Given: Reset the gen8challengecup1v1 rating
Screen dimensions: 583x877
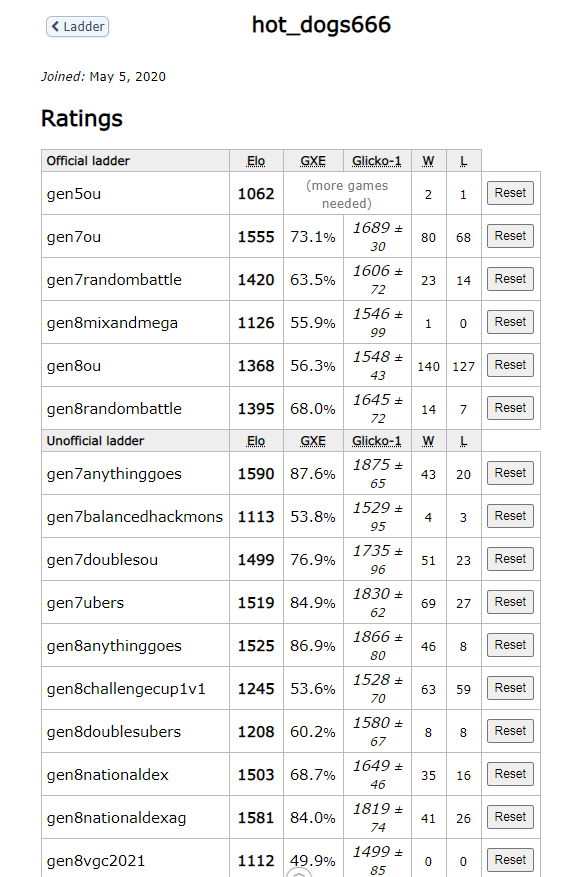Looking at the screenshot, I should (510, 689).
